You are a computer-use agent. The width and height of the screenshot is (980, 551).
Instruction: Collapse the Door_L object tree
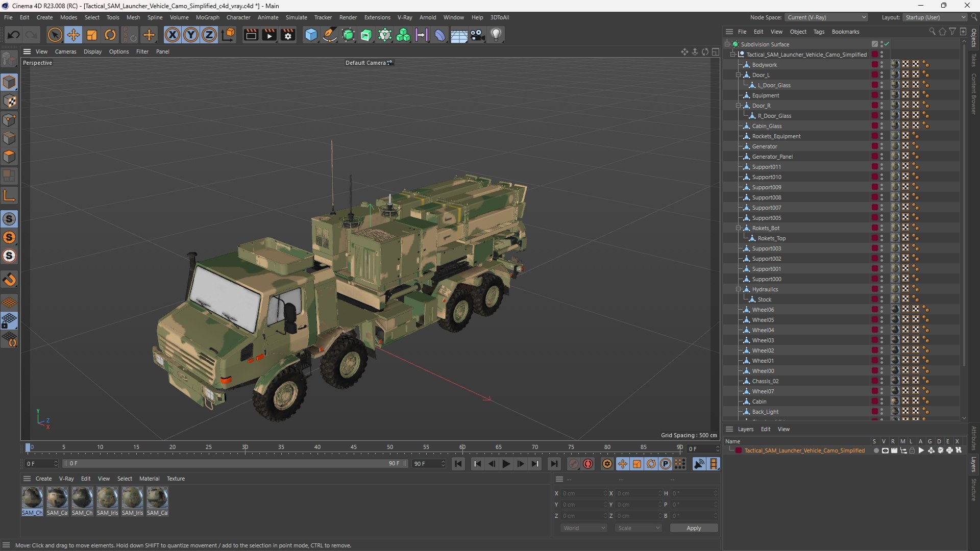click(738, 75)
